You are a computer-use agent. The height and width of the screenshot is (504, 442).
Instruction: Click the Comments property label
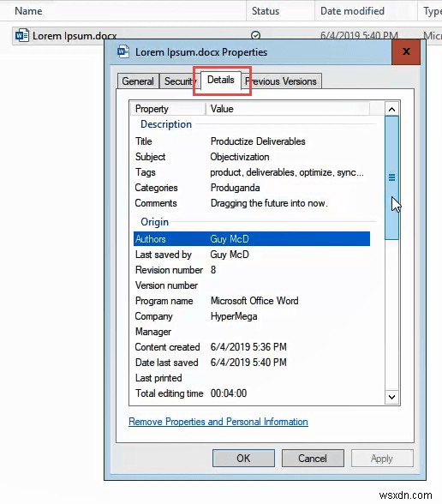[156, 203]
